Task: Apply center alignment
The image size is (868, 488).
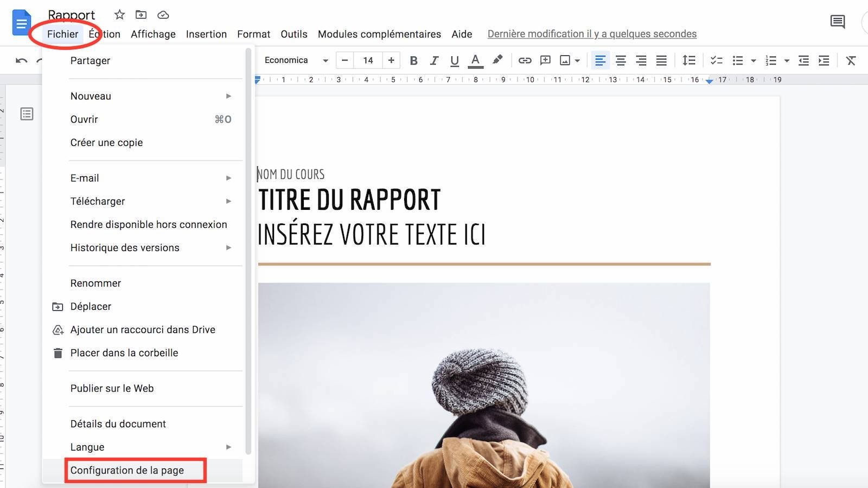Action: tap(621, 60)
